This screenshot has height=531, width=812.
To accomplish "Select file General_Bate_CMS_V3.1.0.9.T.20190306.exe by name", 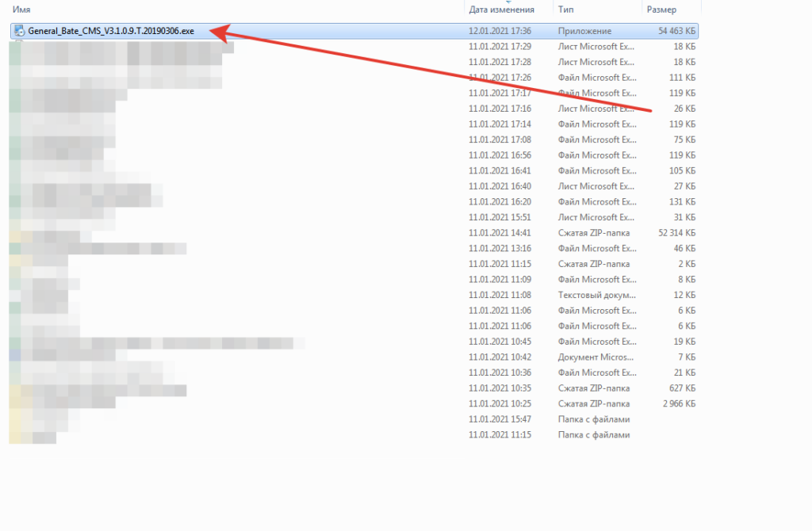I will point(111,31).
